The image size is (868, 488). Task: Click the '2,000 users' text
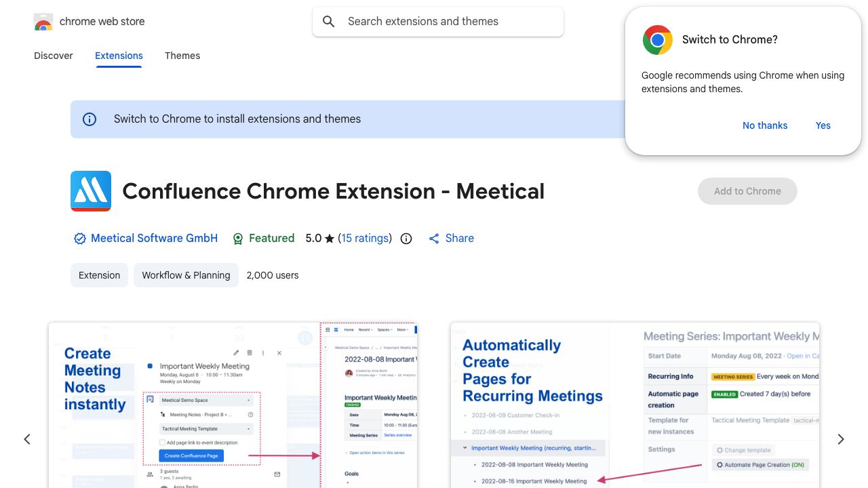[x=273, y=275]
